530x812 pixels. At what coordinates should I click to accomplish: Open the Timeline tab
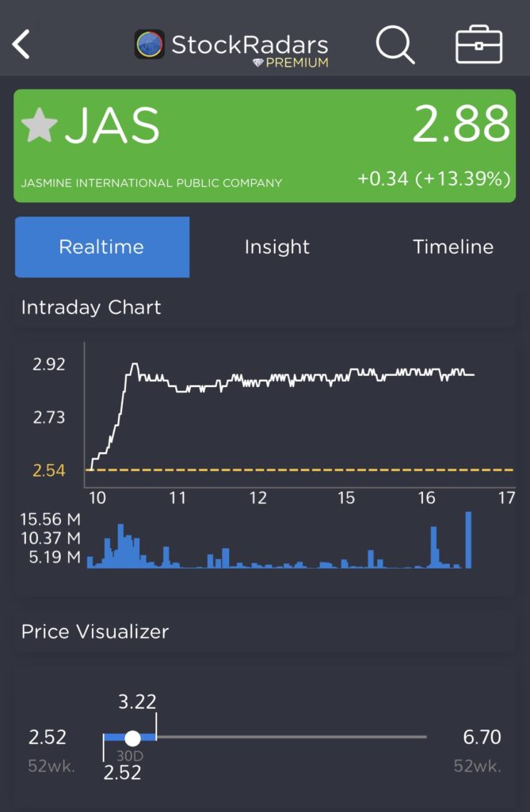453,247
